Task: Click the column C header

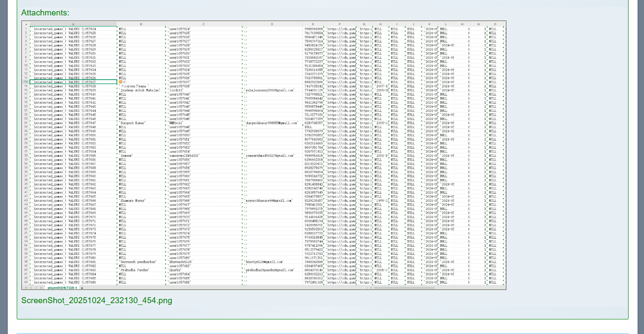Action: point(204,24)
